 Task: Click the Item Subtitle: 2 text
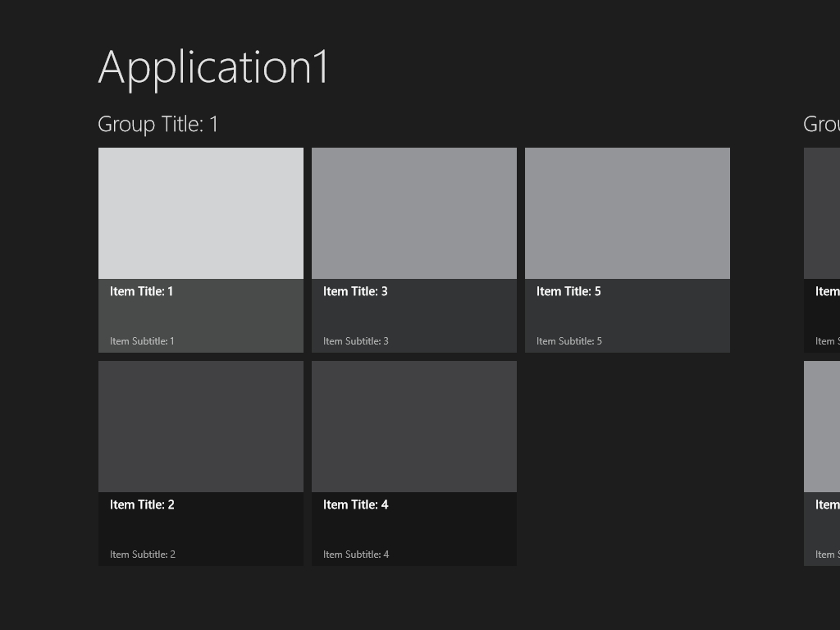click(142, 554)
